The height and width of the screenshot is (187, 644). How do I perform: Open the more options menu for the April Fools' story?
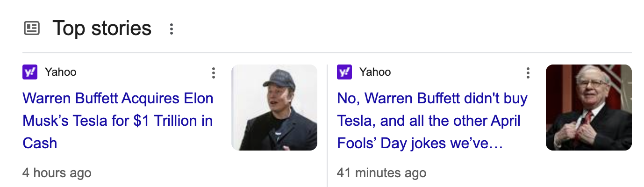coord(528,73)
